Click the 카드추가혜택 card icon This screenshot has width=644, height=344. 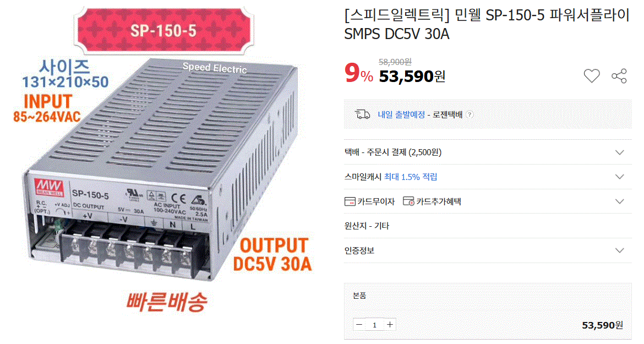click(x=408, y=201)
